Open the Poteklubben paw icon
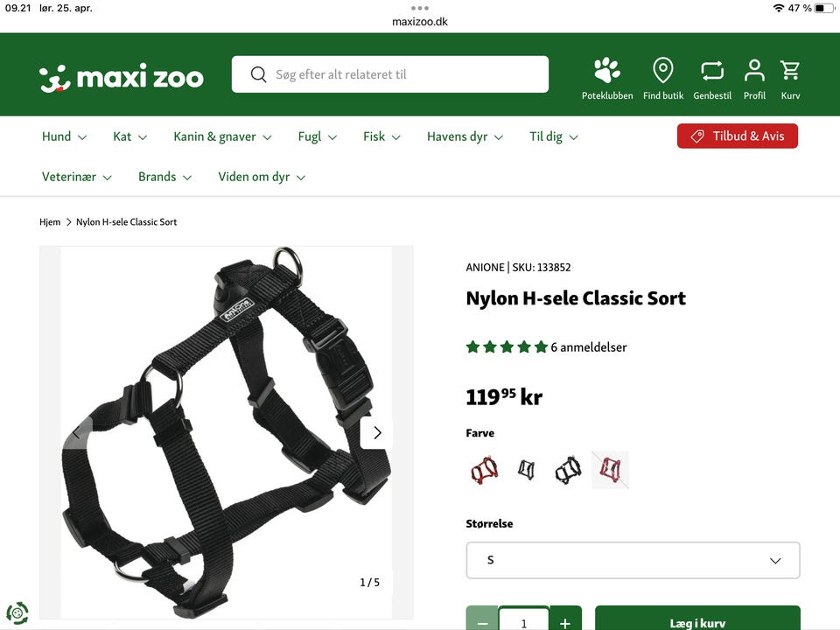The width and height of the screenshot is (840, 630). pyautogui.click(x=607, y=70)
